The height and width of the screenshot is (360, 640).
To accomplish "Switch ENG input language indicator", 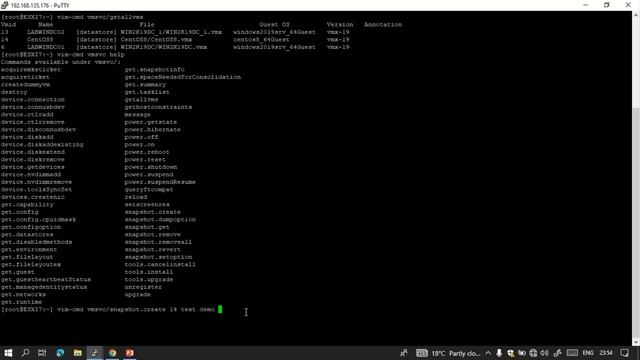I will coord(588,353).
